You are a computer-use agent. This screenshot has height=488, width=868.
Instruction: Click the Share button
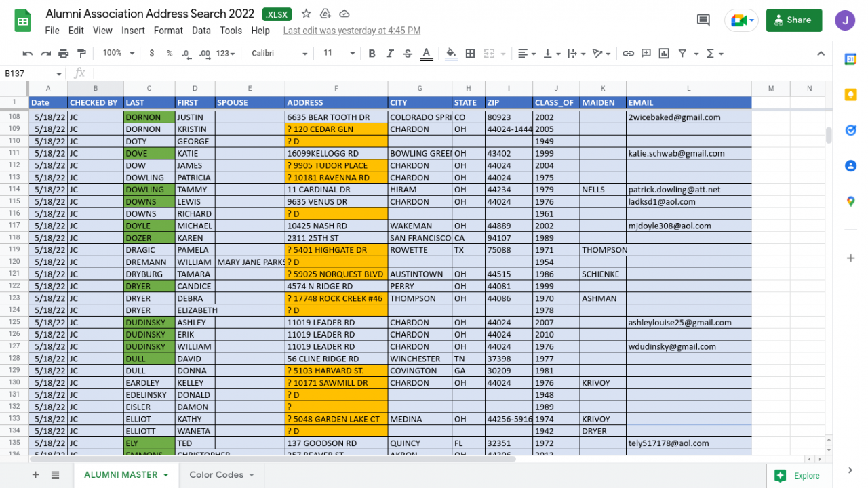794,20
